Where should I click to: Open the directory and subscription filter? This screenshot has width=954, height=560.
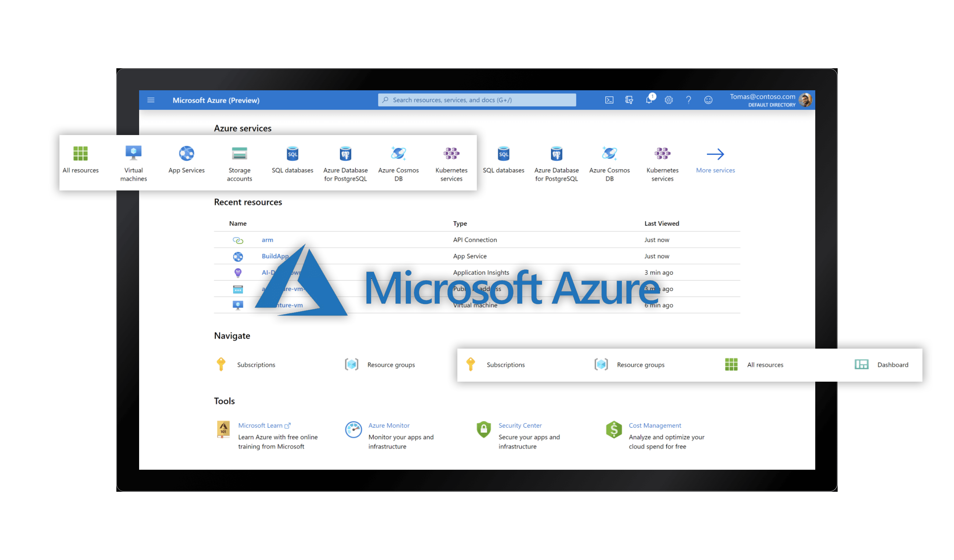629,100
